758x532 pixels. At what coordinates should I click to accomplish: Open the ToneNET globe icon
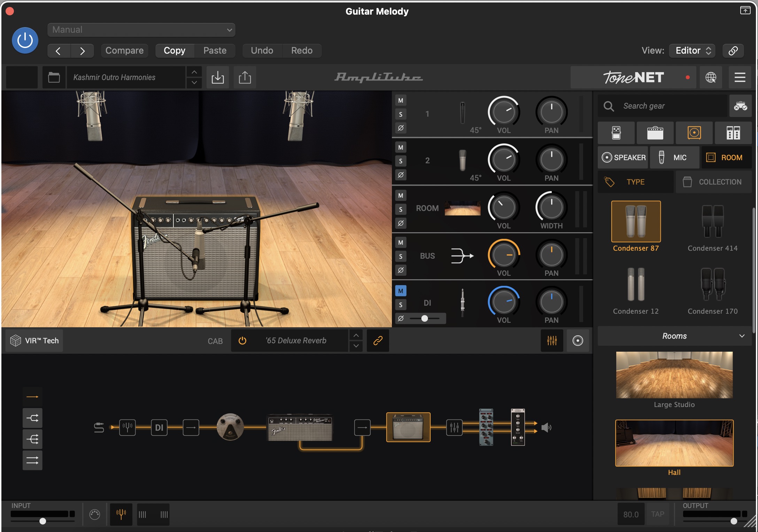(x=711, y=77)
